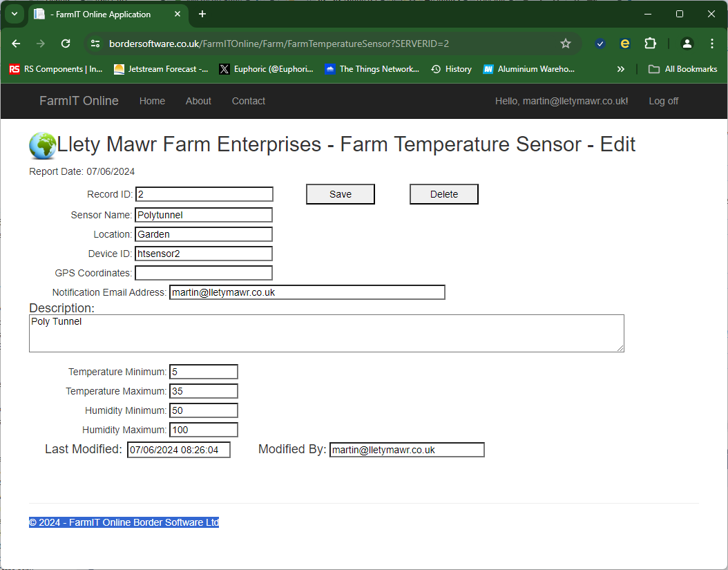Click the globe logo beside the page title

click(x=43, y=145)
